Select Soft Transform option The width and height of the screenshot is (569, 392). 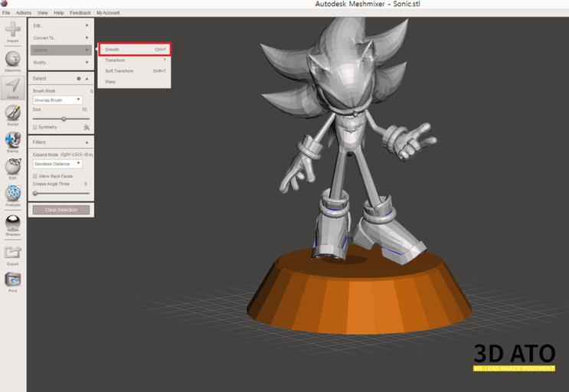point(135,71)
